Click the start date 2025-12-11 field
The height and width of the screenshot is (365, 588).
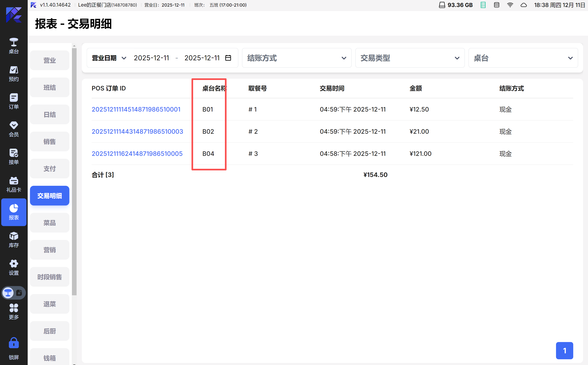click(151, 58)
